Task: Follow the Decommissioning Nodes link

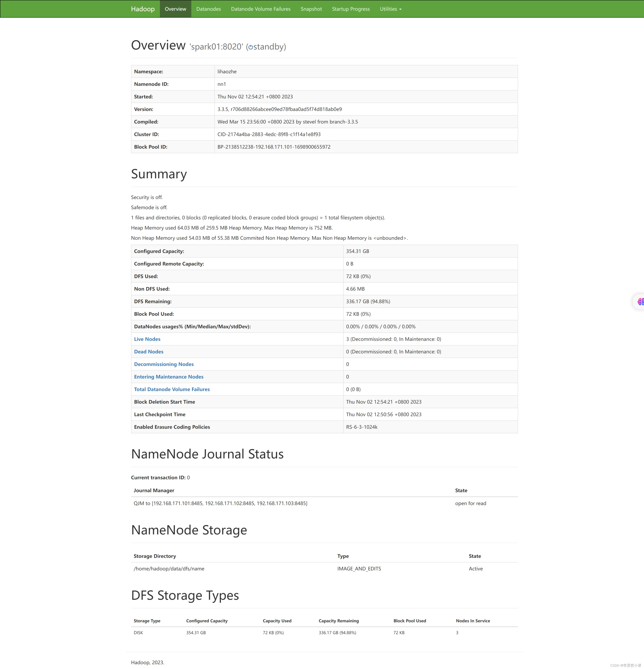Action: point(164,364)
